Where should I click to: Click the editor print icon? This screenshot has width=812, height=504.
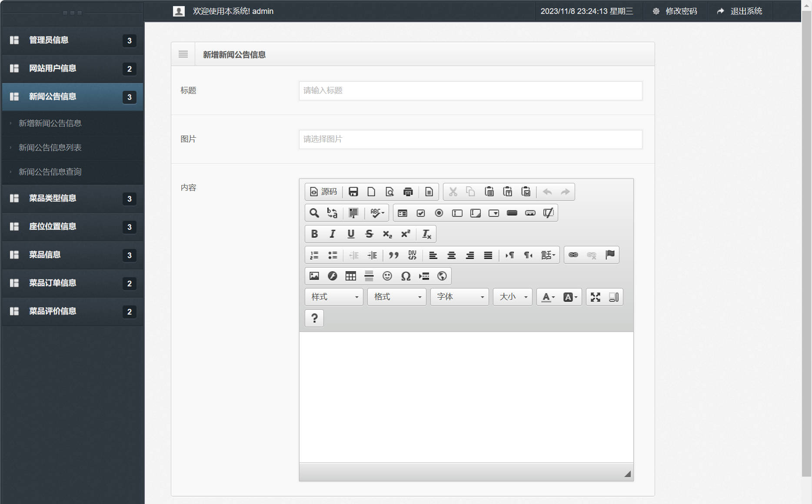point(408,192)
